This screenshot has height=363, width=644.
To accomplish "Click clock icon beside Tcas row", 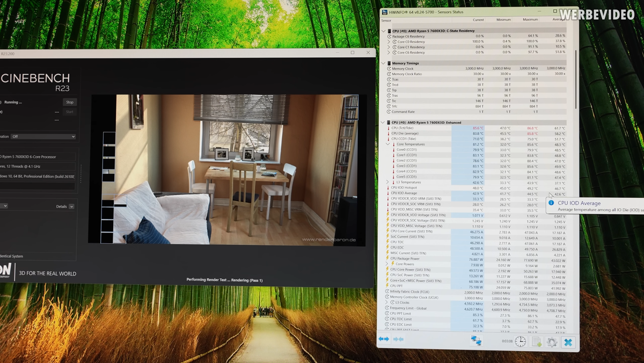I will pyautogui.click(x=389, y=79).
